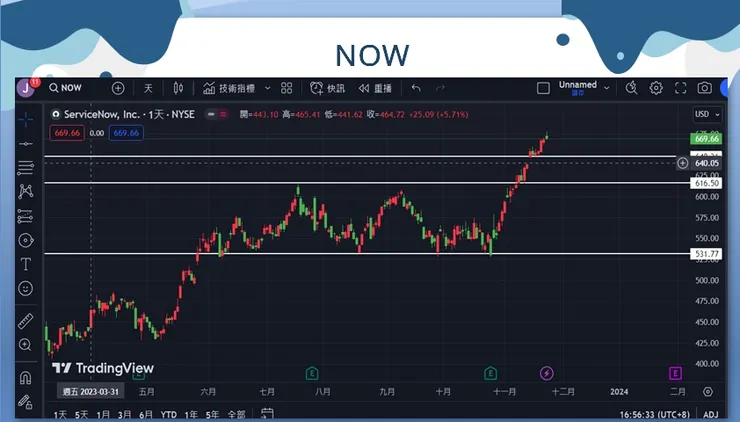Toggle ADJ adjusted data

pyautogui.click(x=710, y=414)
